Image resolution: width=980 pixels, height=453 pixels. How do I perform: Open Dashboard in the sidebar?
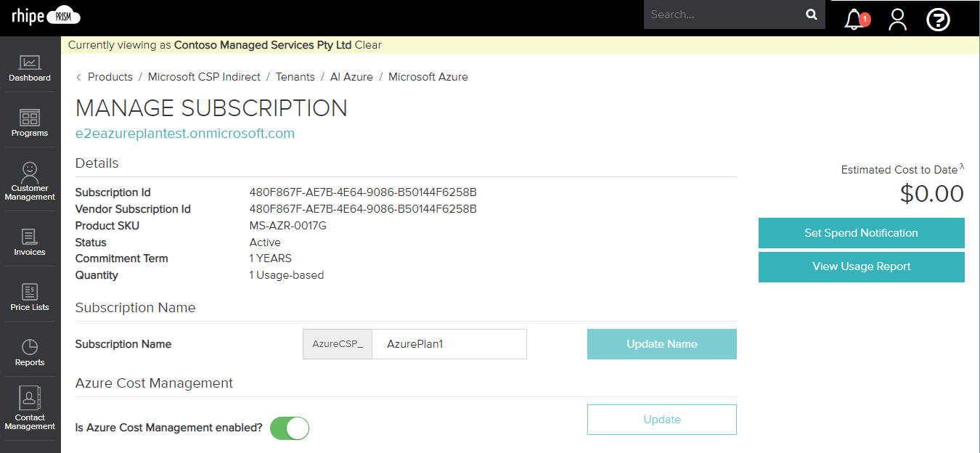pyautogui.click(x=30, y=69)
